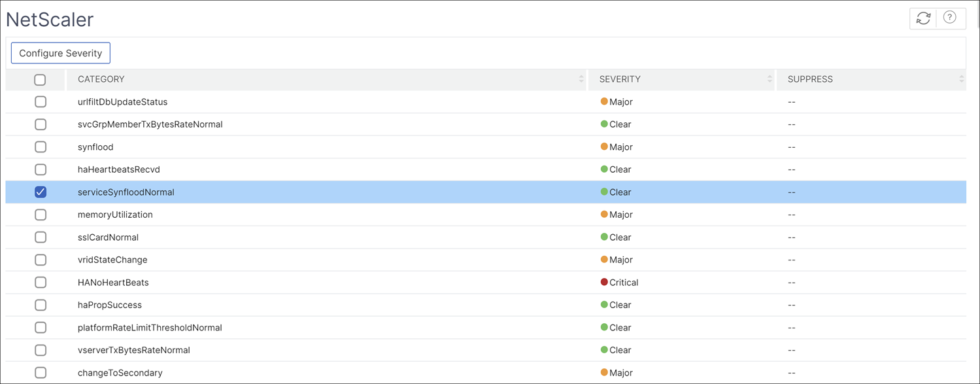Click the CATEGORY column sort arrows
Viewport: 980px width, 384px height.
[x=581, y=79]
